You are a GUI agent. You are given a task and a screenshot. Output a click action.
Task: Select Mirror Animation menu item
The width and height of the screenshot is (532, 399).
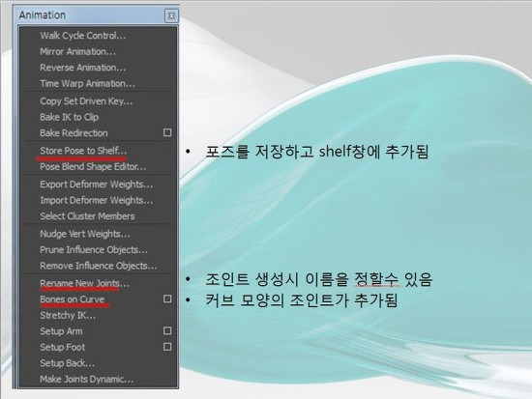coord(77,51)
